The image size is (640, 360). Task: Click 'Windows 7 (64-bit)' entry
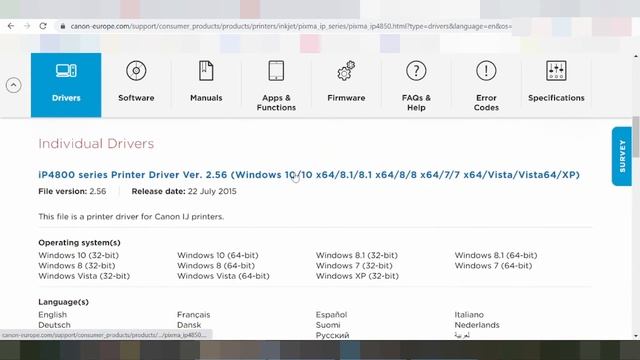click(x=493, y=266)
